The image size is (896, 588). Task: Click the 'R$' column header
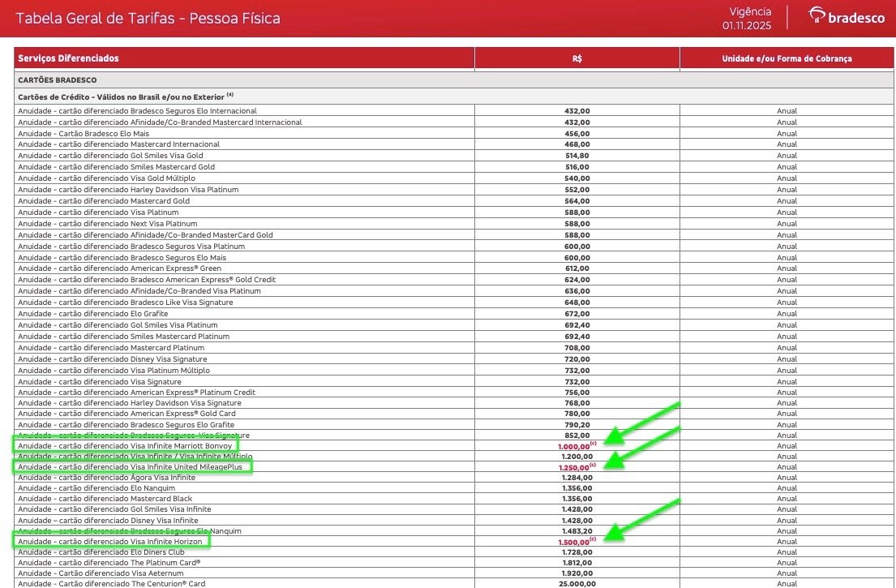577,58
